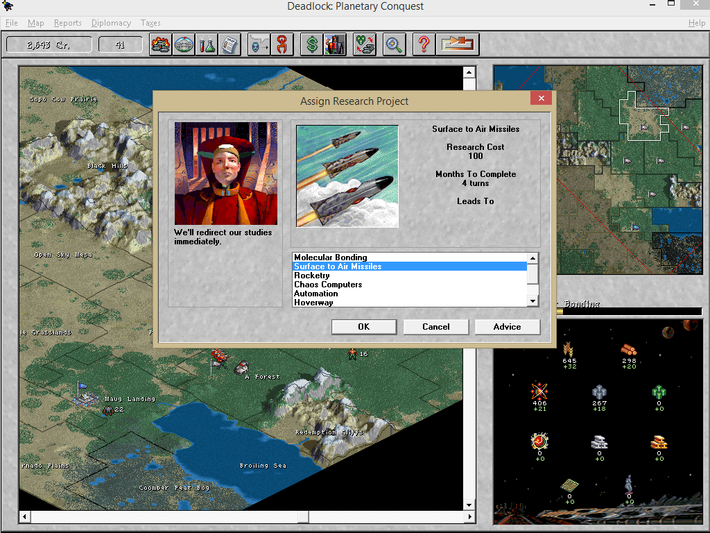Click the end turn arrow icon
The width and height of the screenshot is (710, 533).
click(x=457, y=44)
